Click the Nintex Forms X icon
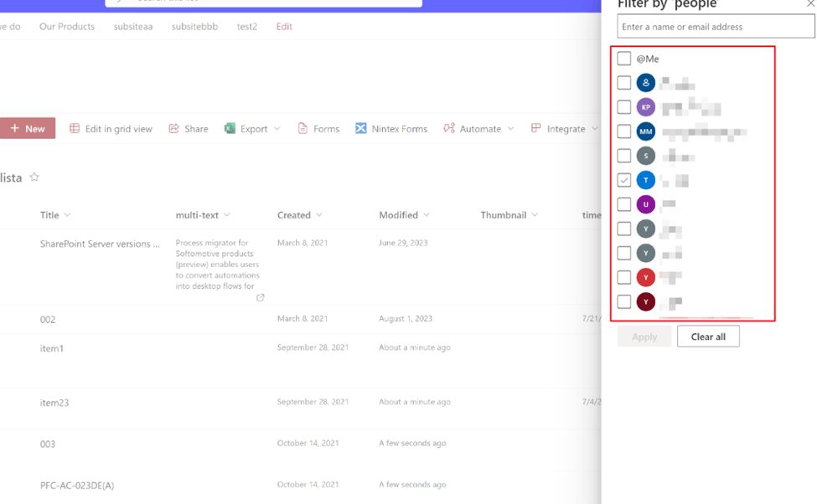This screenshot has height=504, width=817. point(360,128)
